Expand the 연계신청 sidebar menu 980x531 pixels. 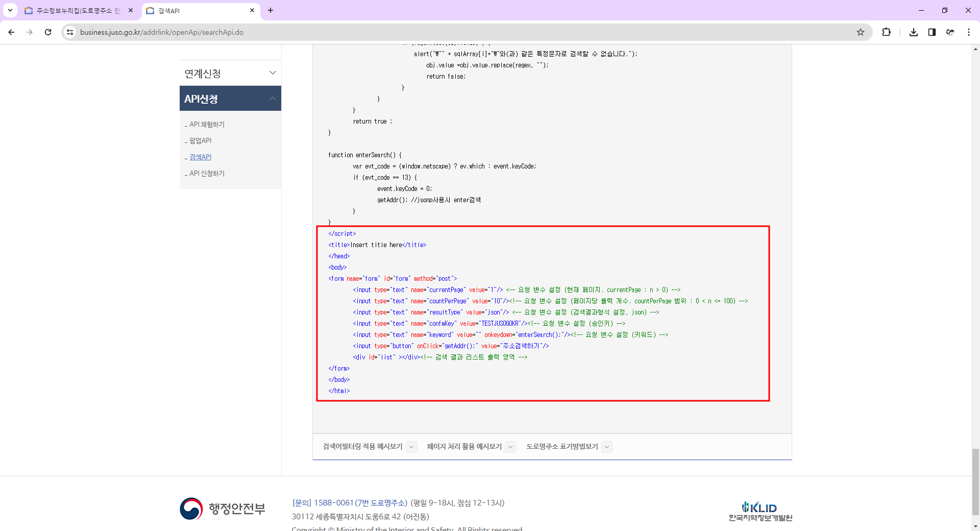[230, 73]
